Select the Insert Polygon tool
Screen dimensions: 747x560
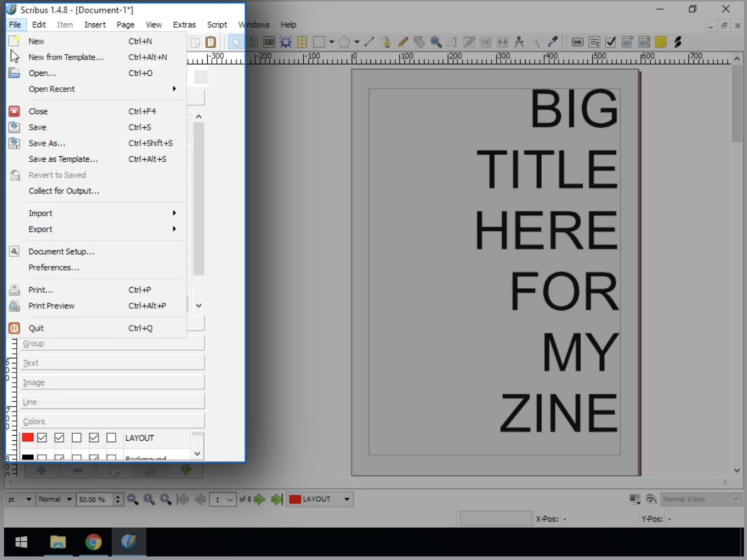(344, 42)
